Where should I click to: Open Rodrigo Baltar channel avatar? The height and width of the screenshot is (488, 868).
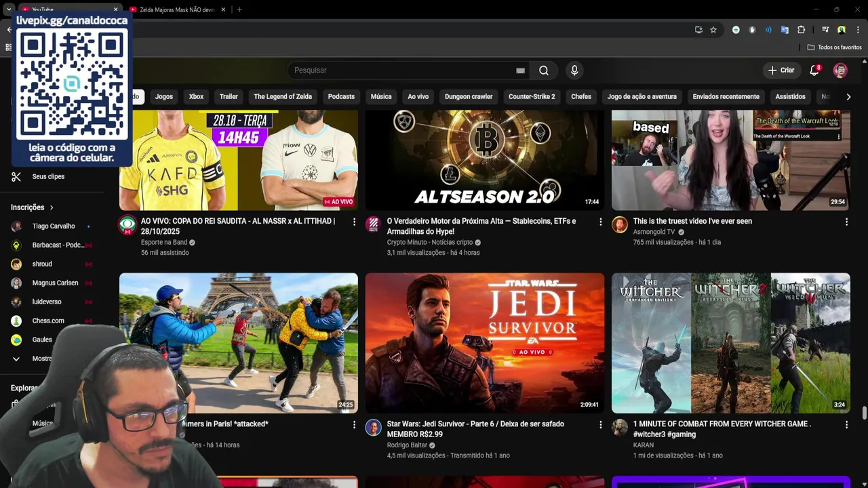(x=374, y=428)
